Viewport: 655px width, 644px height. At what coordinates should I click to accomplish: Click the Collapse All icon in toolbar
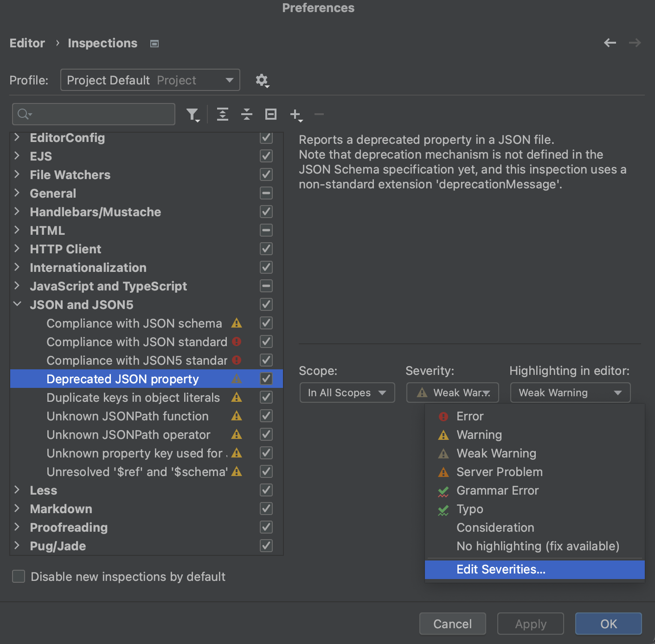point(247,114)
